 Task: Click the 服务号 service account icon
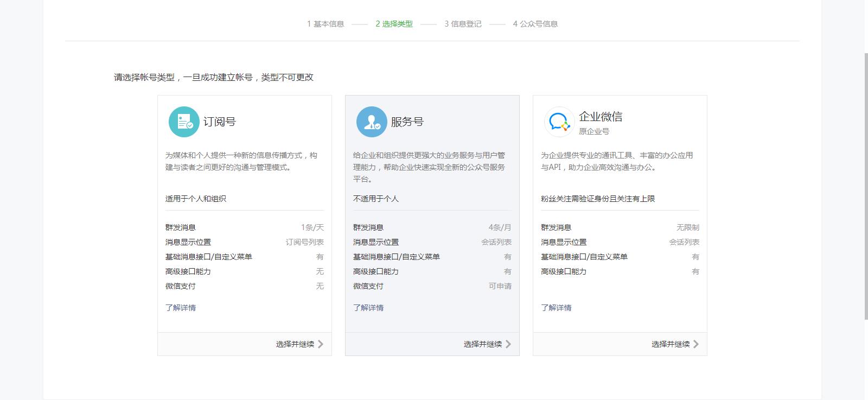(372, 122)
